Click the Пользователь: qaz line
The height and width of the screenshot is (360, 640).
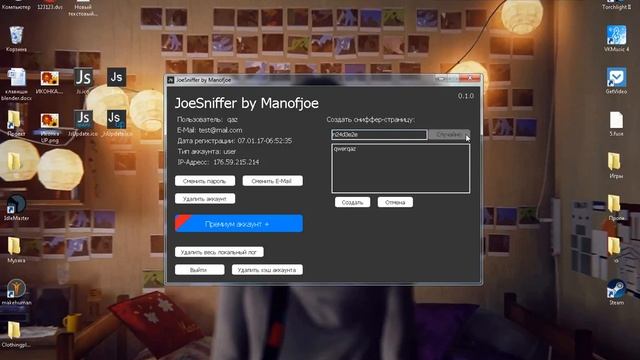click(207, 120)
